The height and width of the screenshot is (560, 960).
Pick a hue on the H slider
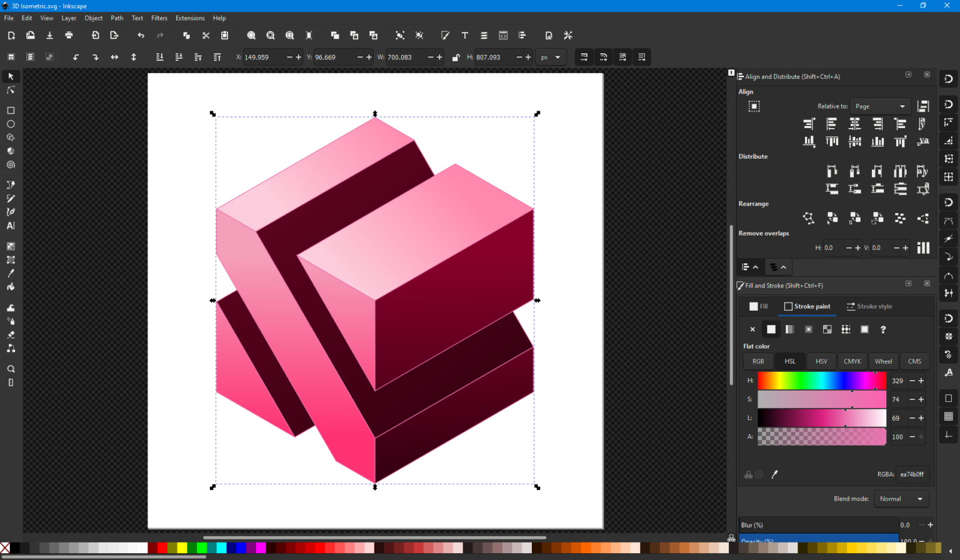pos(819,381)
